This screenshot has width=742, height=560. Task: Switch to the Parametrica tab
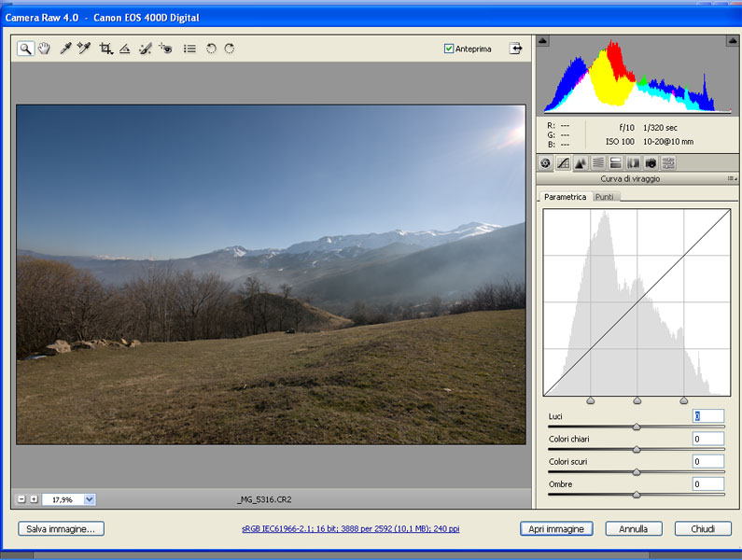[565, 197]
